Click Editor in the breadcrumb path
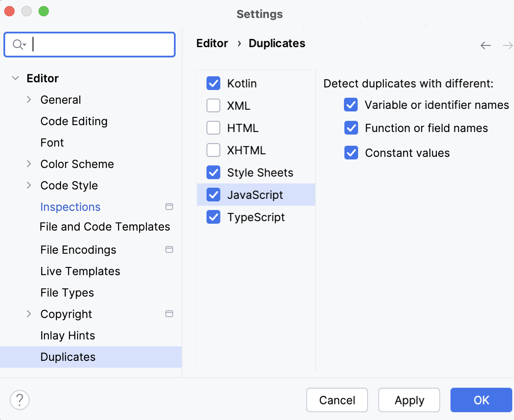 pos(212,43)
